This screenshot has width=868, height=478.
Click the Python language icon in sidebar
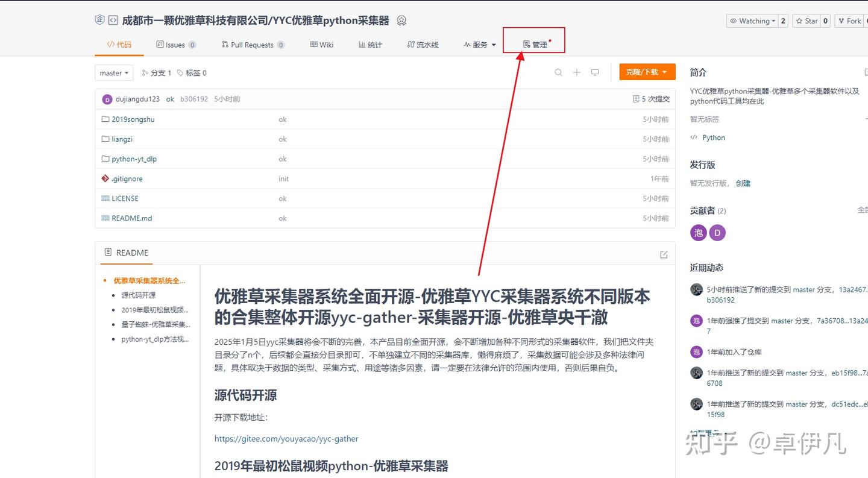tap(695, 137)
